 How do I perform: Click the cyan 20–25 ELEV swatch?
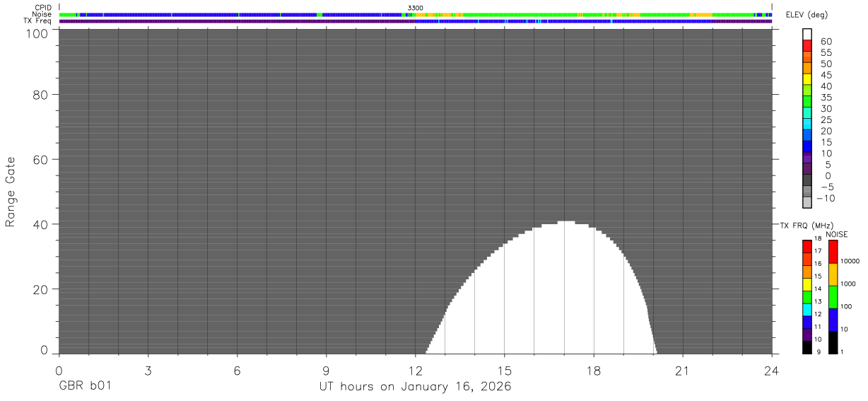coord(807,125)
